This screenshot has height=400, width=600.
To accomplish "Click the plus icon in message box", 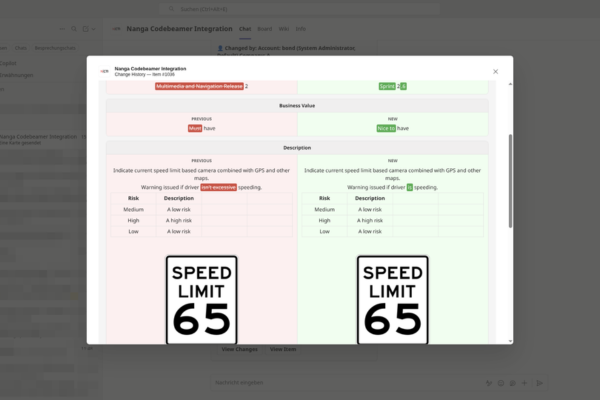I will (524, 383).
